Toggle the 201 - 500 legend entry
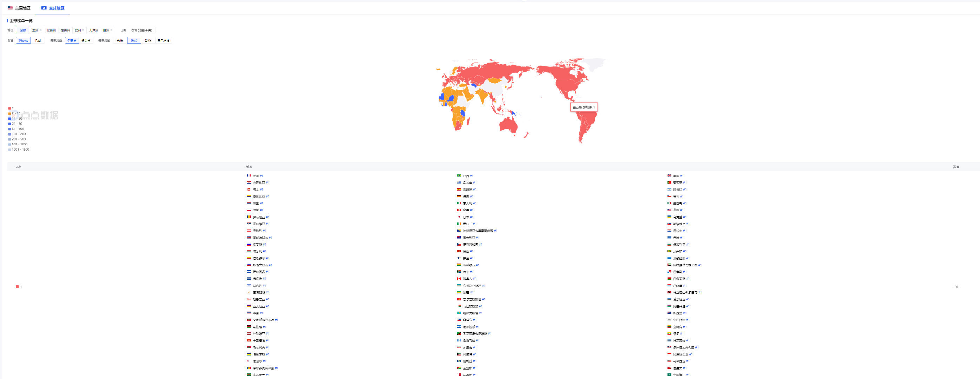The width and height of the screenshot is (980, 379). click(17, 139)
